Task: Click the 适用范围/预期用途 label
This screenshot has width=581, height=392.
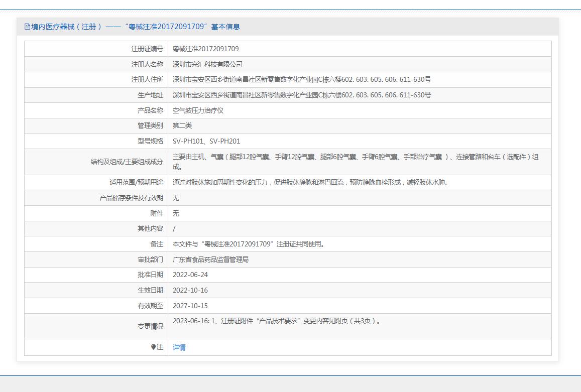Action: pos(137,182)
